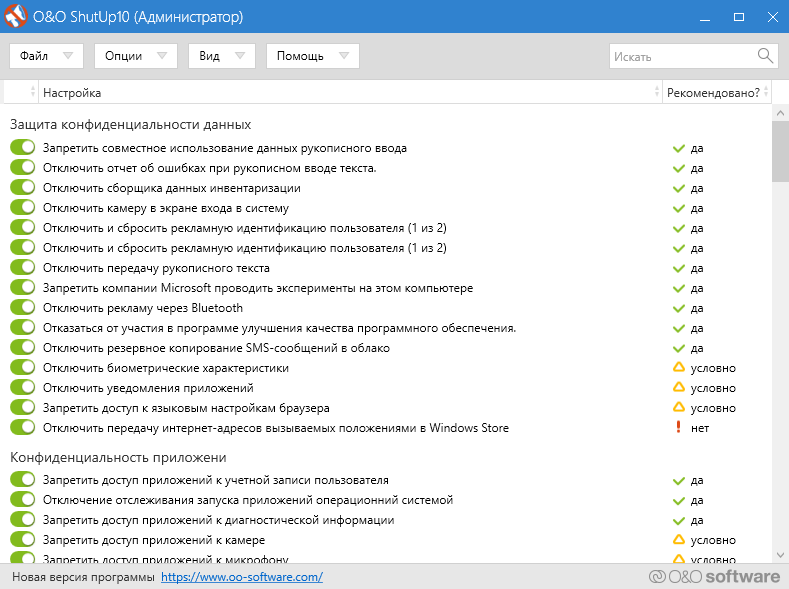The height and width of the screenshot is (589, 789).
Task: Click the search magnifier icon
Action: point(765,56)
